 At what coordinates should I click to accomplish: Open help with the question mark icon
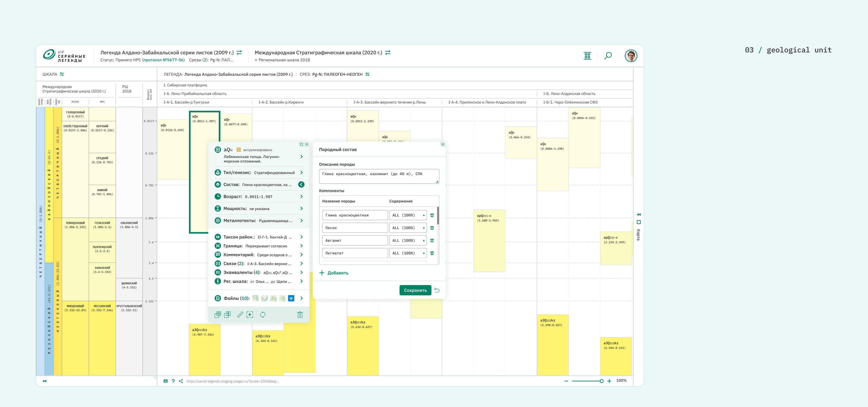click(173, 381)
